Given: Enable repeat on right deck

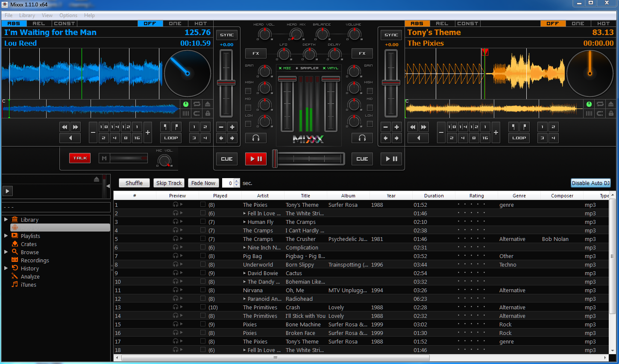Looking at the screenshot, I should 600,104.
